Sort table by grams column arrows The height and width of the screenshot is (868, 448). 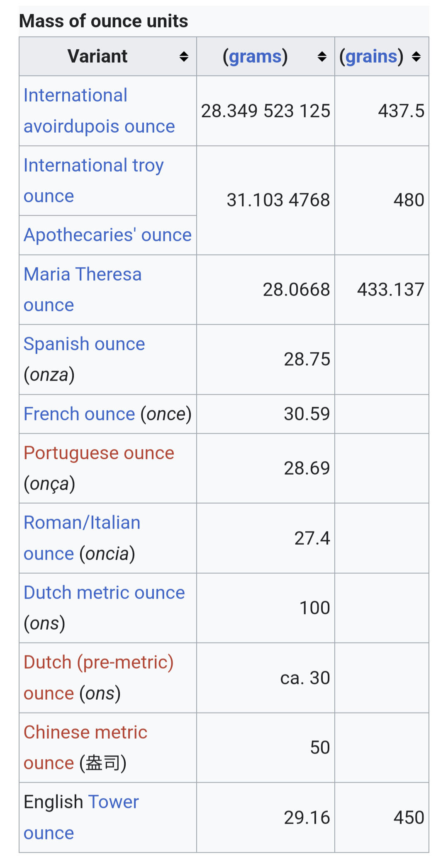tap(322, 57)
